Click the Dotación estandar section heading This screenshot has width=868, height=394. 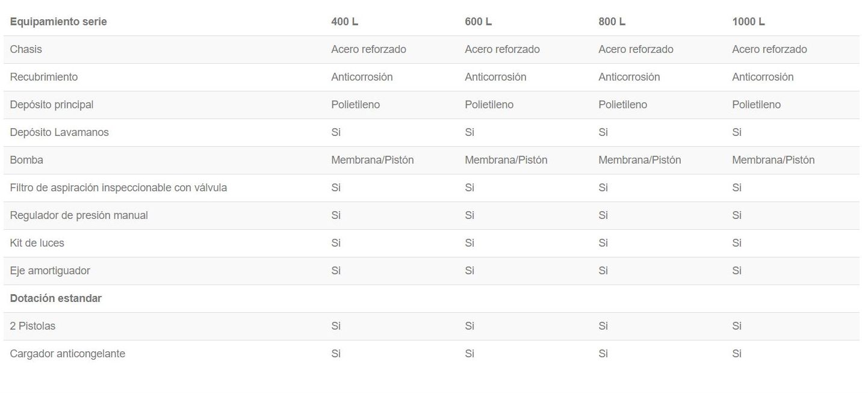pos(55,298)
